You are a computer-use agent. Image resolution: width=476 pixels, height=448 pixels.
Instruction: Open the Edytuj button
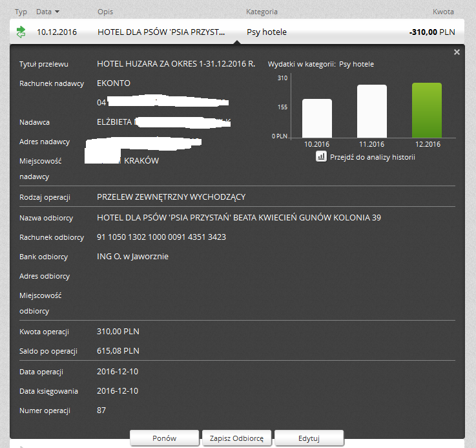pyautogui.click(x=309, y=438)
